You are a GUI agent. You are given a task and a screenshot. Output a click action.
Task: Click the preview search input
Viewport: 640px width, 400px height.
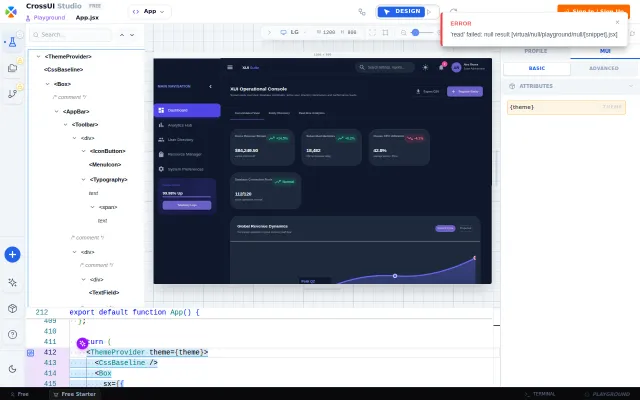[x=385, y=67]
